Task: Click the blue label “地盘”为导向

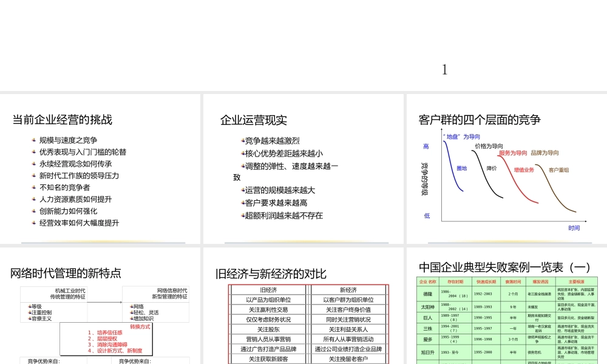Action: tap(461, 136)
